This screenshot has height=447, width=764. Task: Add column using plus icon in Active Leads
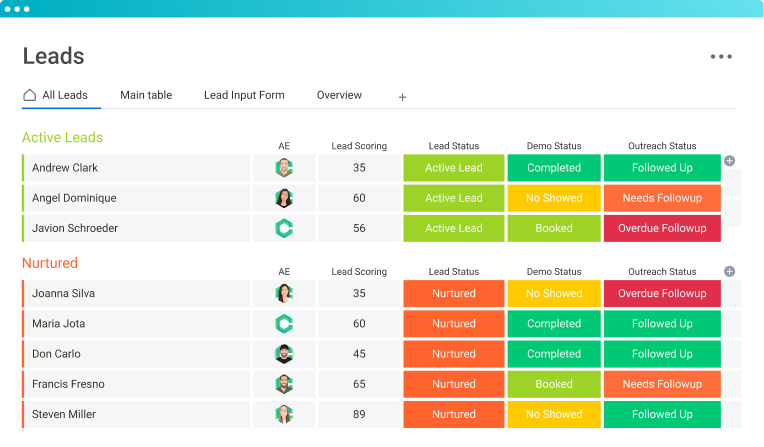[x=729, y=160]
